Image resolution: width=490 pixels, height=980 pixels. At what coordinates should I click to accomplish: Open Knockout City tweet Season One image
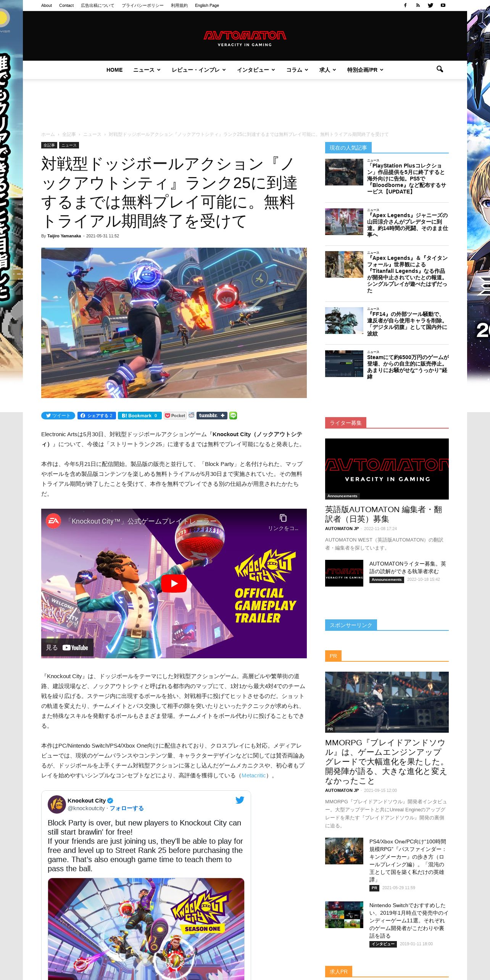tap(146, 929)
